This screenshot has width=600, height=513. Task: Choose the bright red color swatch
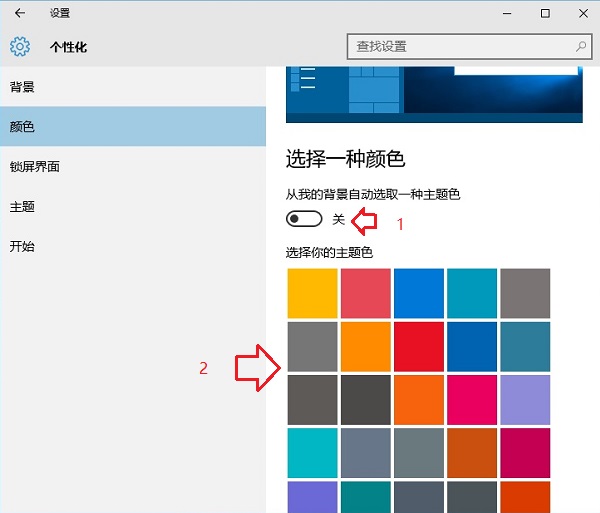[419, 346]
